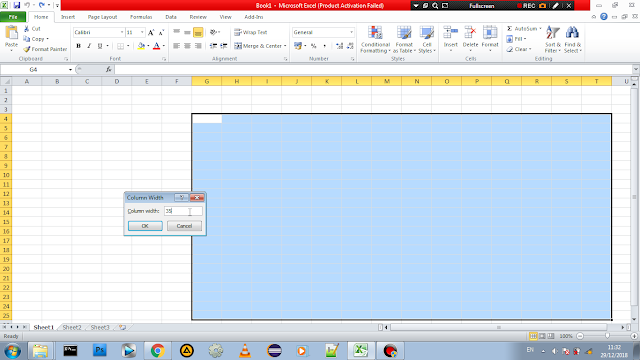
Task: Open Cell Styles gallery
Action: (427, 39)
